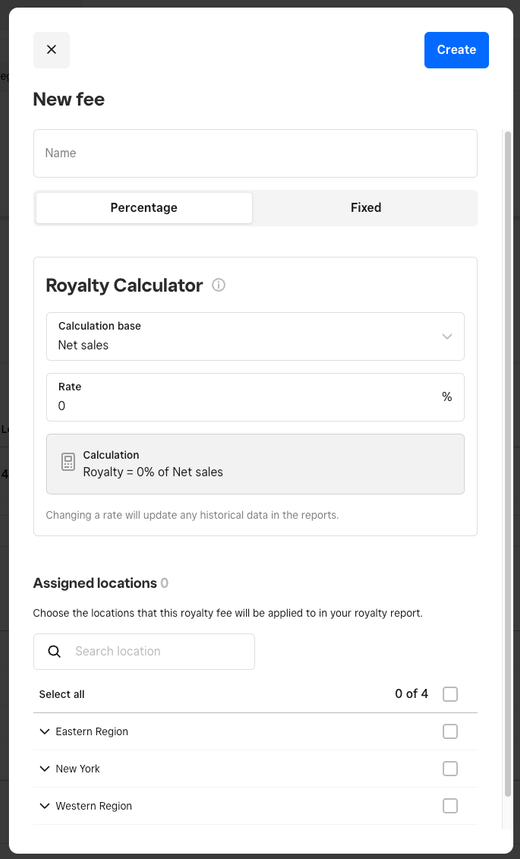Switch to the Percentage tab

pyautogui.click(x=144, y=208)
